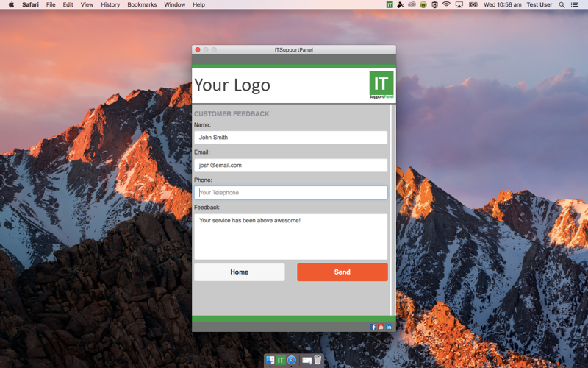Open the Help menu
The height and width of the screenshot is (368, 588).
click(198, 4)
